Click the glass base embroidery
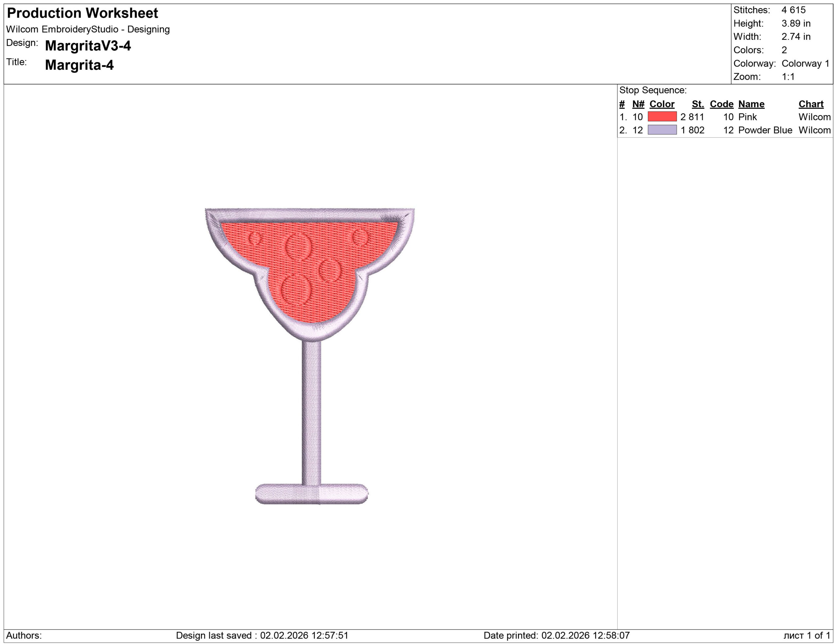Viewport: 837px width, 644px height. (x=311, y=494)
